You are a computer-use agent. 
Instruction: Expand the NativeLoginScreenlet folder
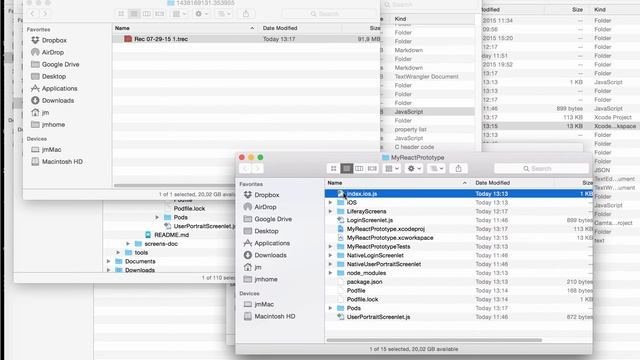point(330,256)
